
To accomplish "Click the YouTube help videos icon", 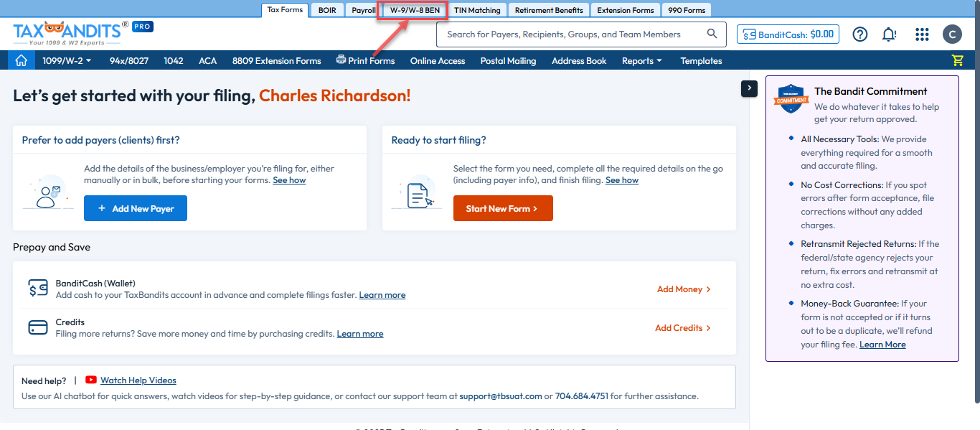I will click(91, 380).
